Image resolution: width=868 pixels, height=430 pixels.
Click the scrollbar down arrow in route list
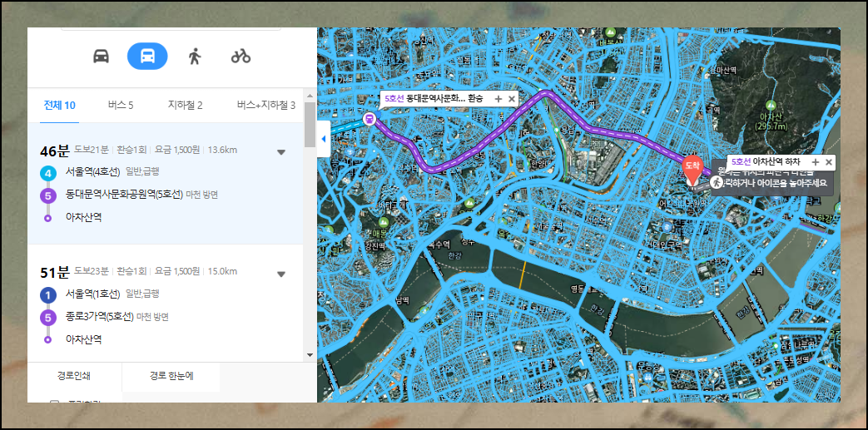pos(310,355)
